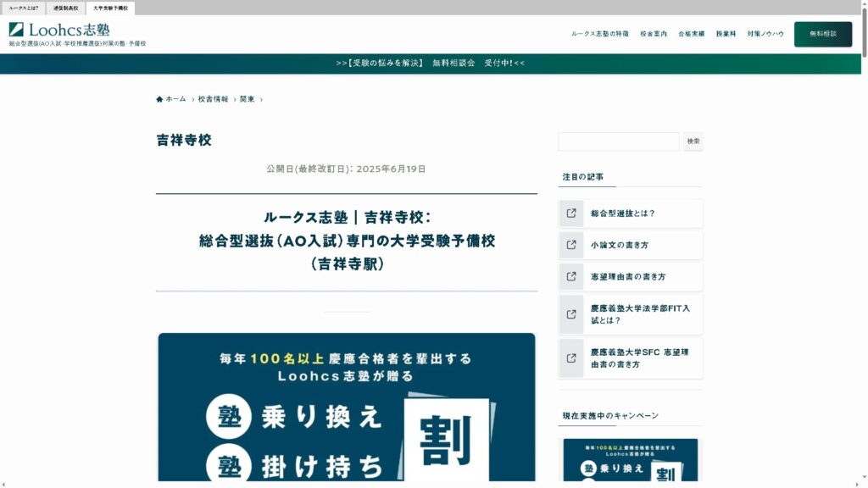This screenshot has width=868, height=488.
Task: Click external link icon beside 小論文の書き方
Action: coord(571,245)
